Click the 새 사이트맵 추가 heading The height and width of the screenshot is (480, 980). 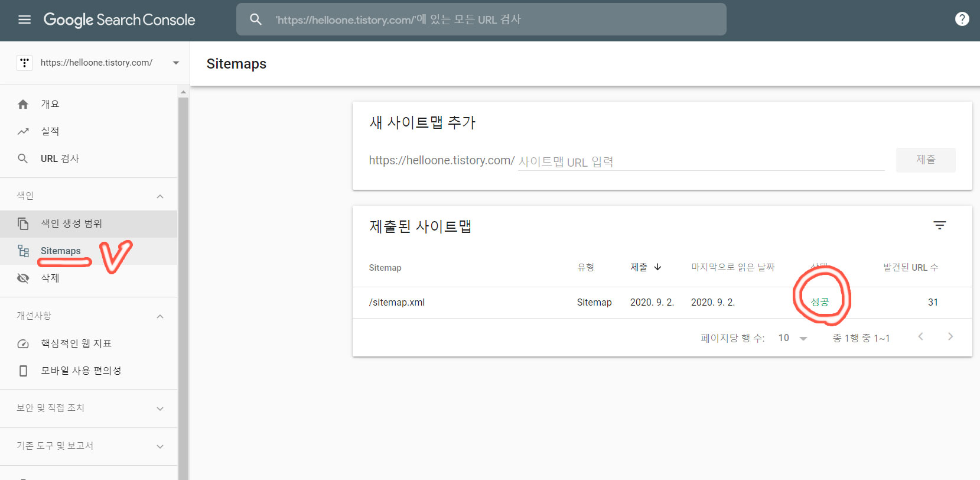[422, 122]
